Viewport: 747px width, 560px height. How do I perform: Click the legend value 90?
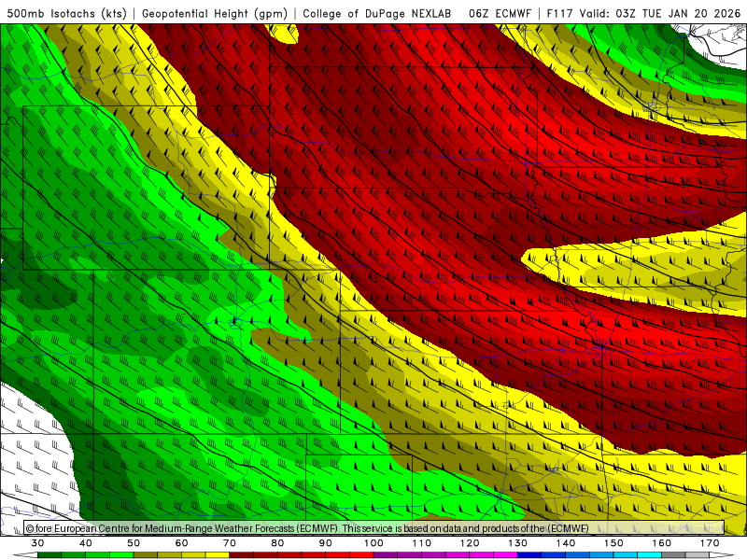coord(326,543)
